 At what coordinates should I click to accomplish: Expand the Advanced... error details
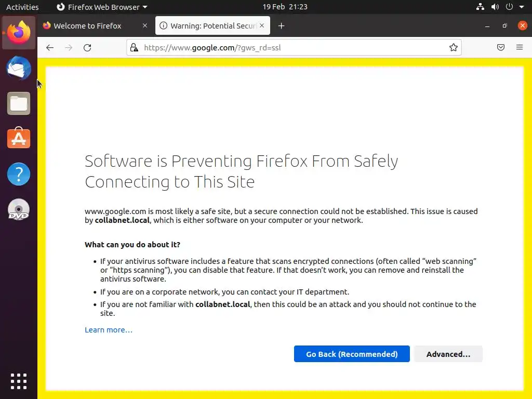click(x=448, y=354)
